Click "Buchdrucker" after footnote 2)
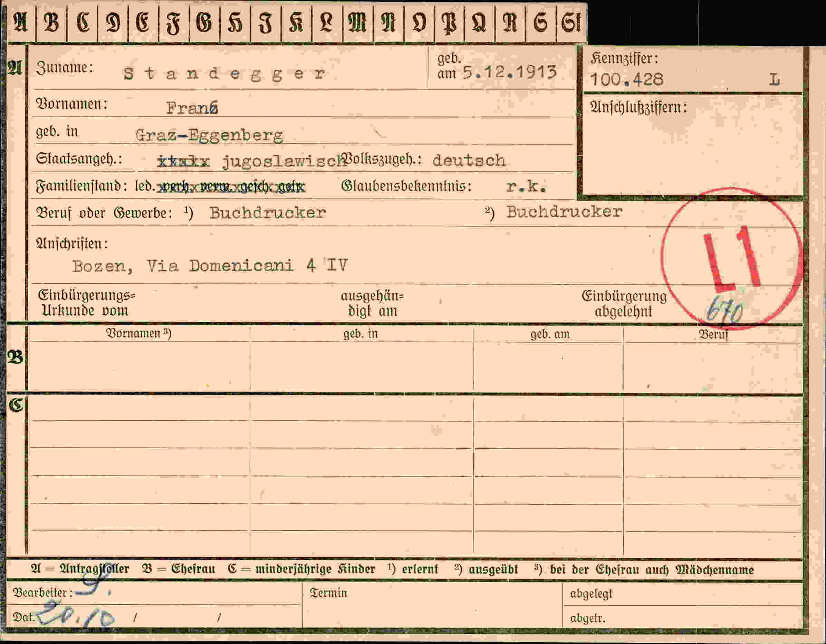Image resolution: width=826 pixels, height=644 pixels. (x=564, y=212)
